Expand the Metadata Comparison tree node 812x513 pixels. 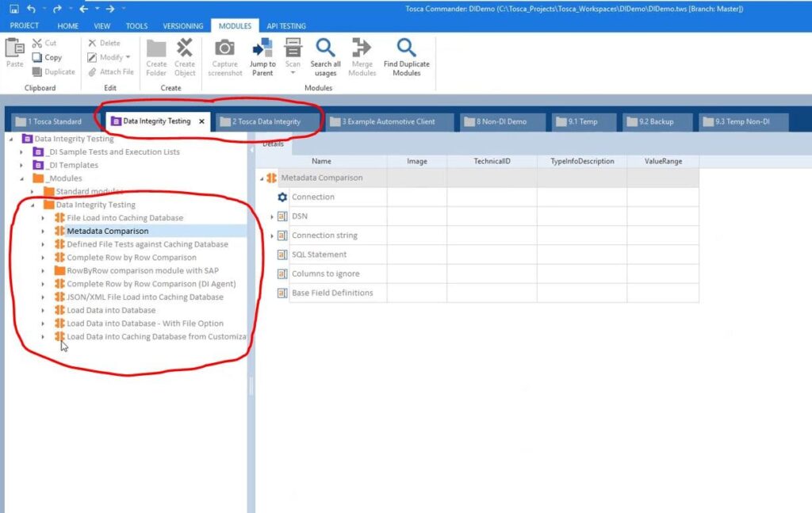(43, 232)
